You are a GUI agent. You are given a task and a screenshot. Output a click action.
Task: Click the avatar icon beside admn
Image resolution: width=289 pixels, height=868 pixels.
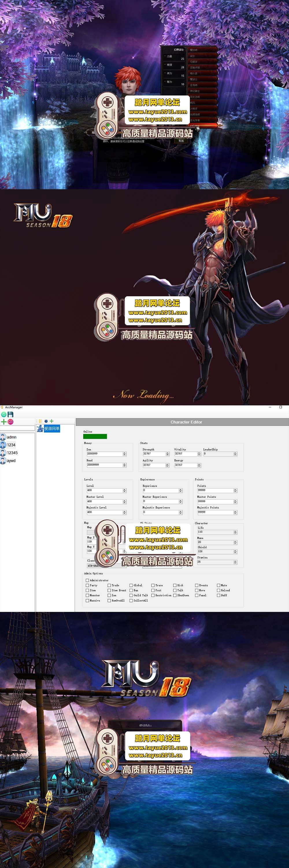point(3,437)
